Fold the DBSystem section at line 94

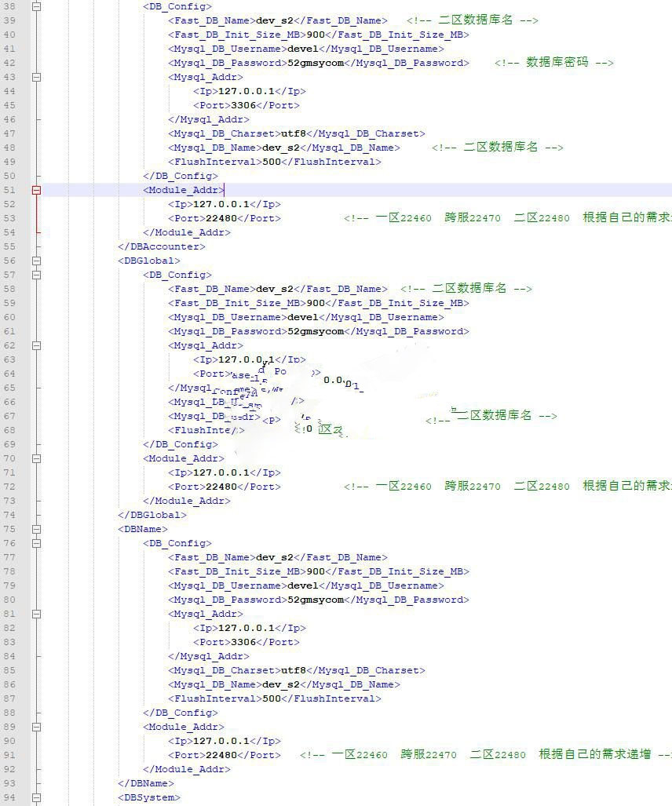[x=36, y=797]
